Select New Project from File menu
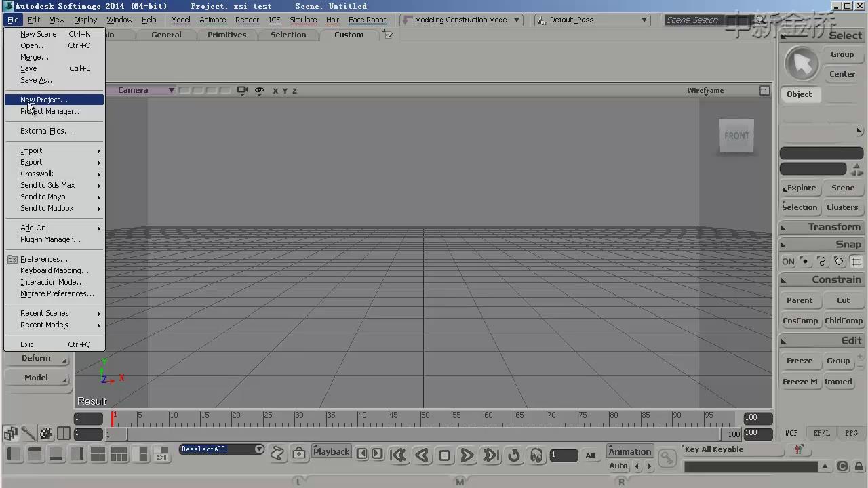The image size is (868, 488). pos(54,100)
